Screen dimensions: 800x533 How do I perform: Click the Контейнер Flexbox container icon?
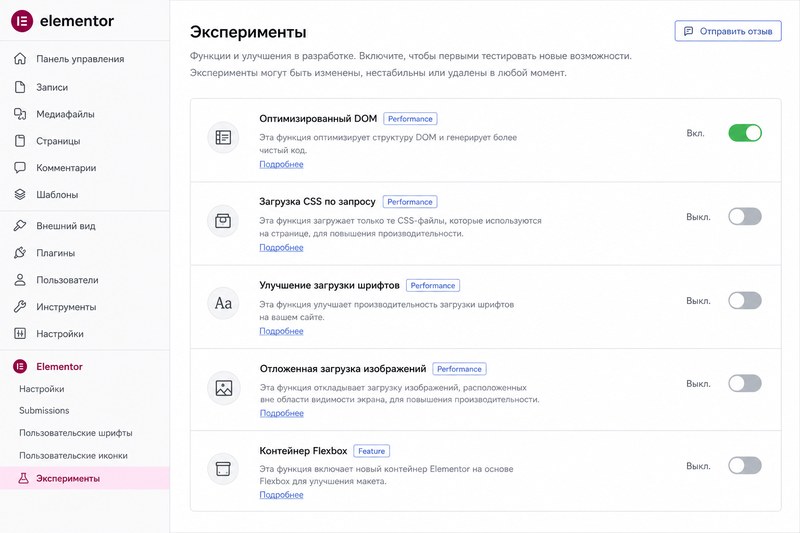[x=223, y=468]
